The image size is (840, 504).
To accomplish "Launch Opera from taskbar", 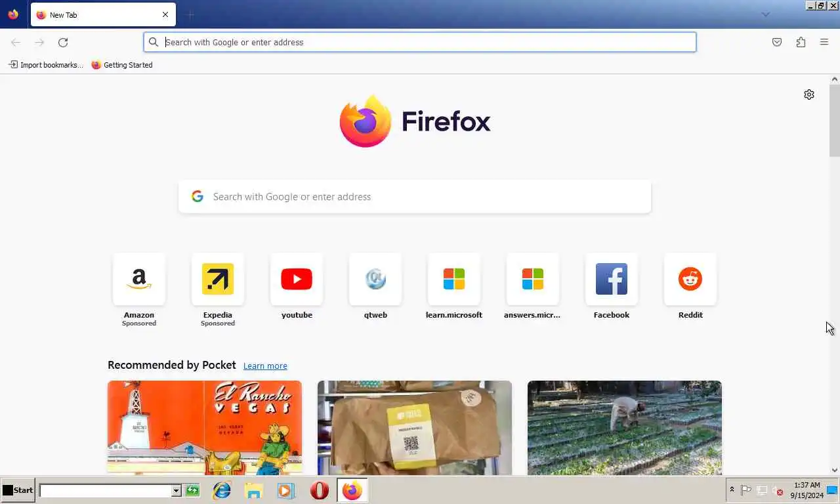I will [x=320, y=490].
